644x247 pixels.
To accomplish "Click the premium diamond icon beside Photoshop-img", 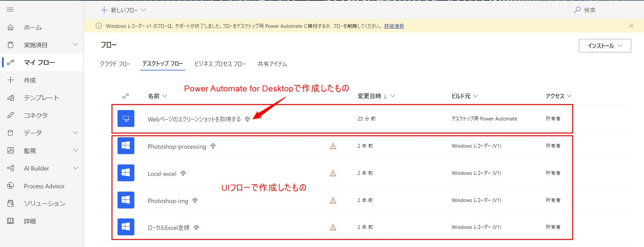I will click(195, 200).
